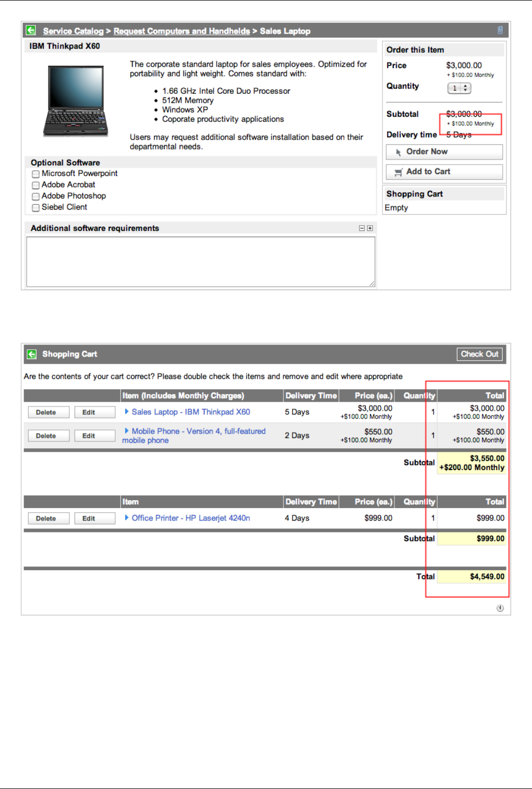The image size is (532, 789).
Task: Expand the Sales Laptop cart item details
Action: click(127, 412)
